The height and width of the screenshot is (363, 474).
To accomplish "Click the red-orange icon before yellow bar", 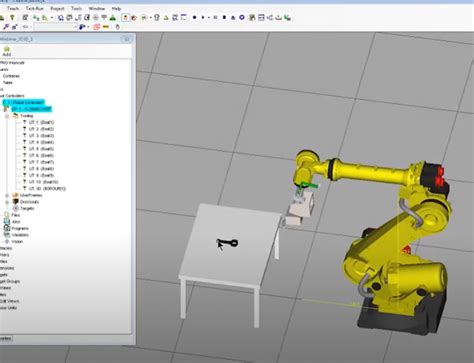I will pos(97,27).
